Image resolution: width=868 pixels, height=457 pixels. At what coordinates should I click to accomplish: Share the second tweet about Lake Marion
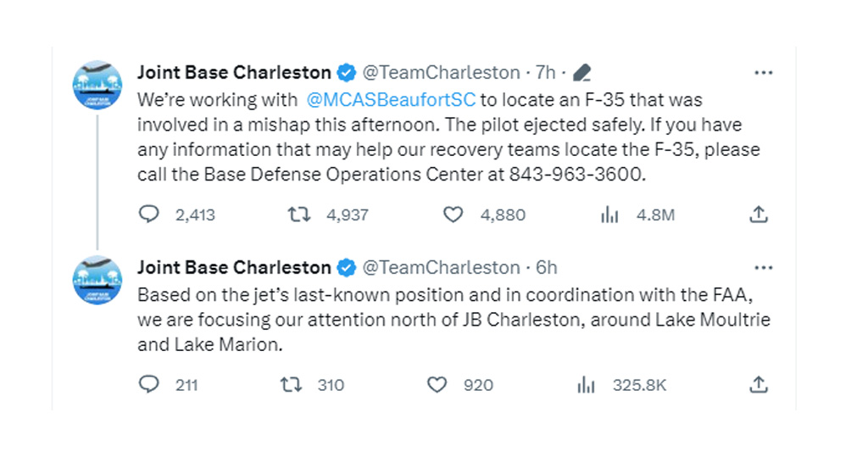(759, 385)
